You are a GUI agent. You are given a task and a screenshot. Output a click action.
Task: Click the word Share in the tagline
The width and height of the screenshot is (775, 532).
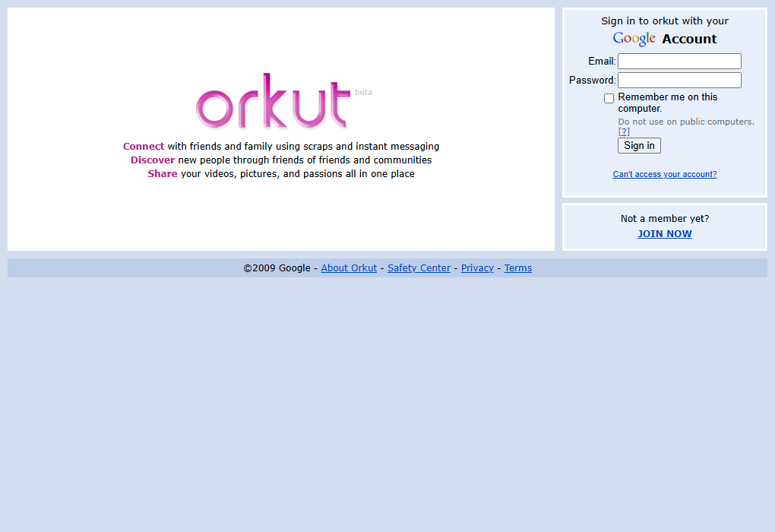pos(163,174)
